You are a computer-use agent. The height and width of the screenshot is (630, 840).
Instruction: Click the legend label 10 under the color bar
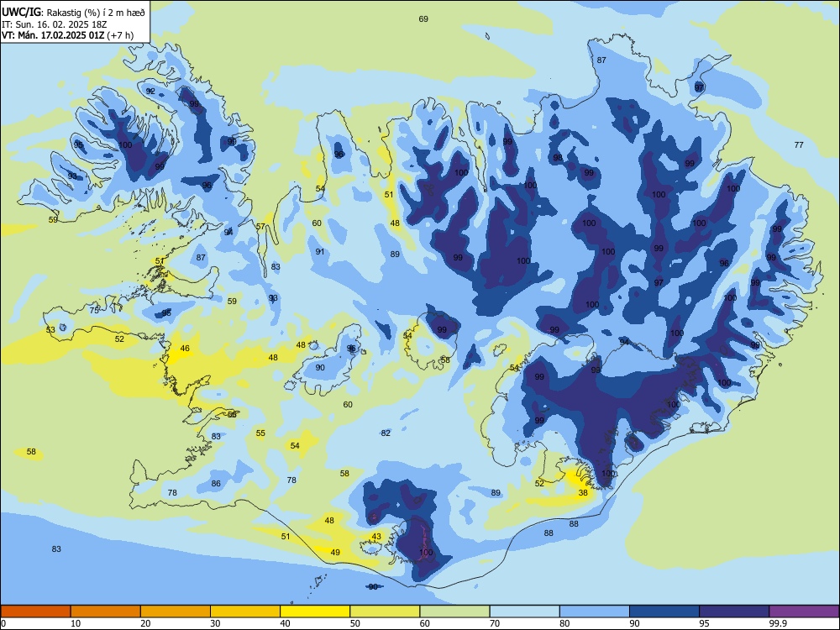pyautogui.click(x=76, y=623)
